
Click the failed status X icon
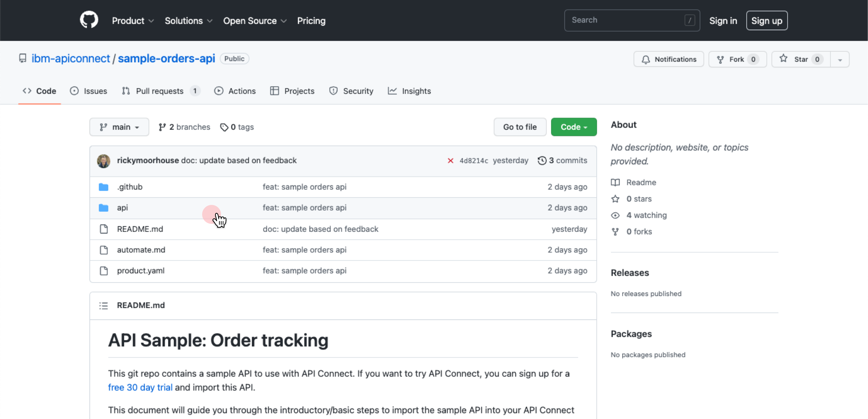450,160
